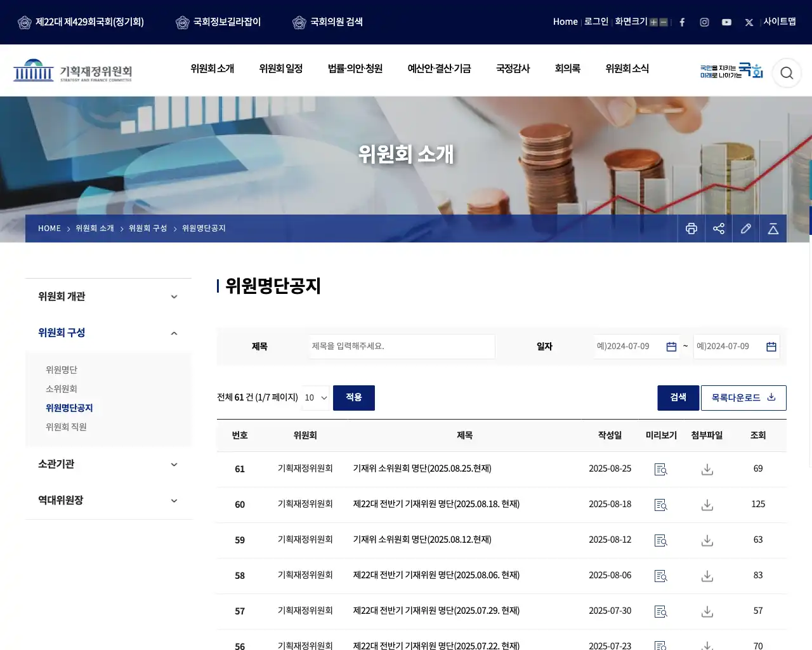Click the scroll-to-top icon in breadcrumb bar
Viewport: 812px width, 650px height.
(773, 229)
